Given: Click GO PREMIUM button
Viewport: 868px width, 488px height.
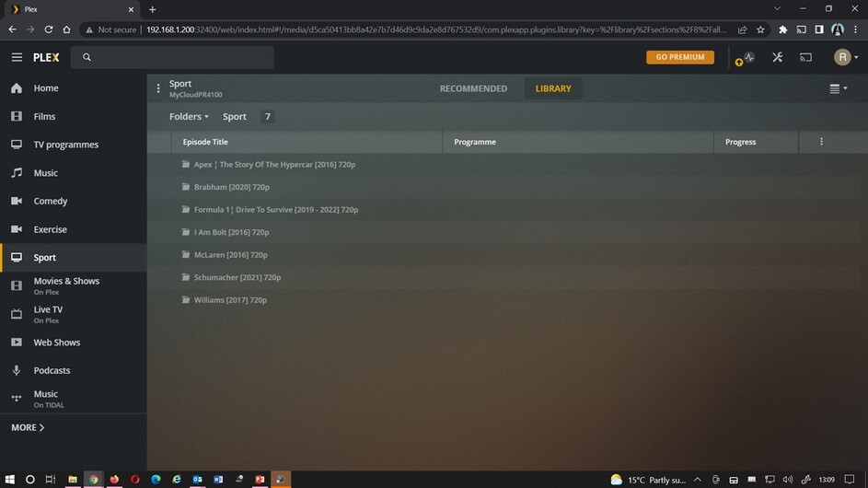Looking at the screenshot, I should [x=680, y=57].
